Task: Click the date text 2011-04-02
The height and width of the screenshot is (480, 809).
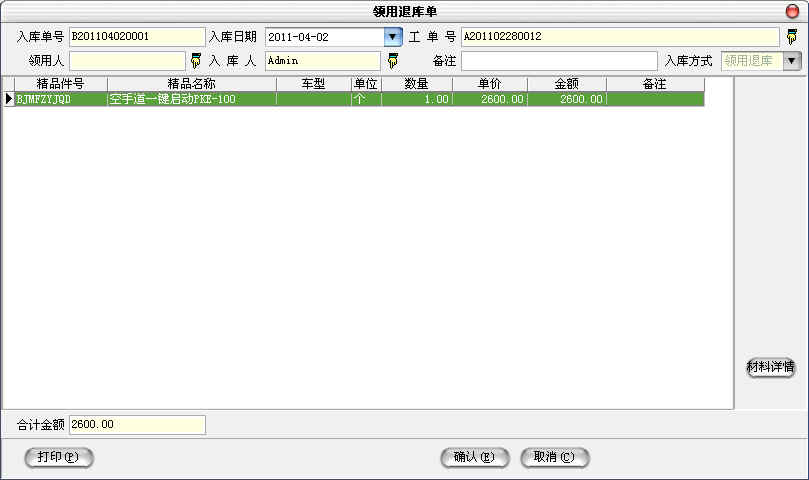Action: pos(298,37)
